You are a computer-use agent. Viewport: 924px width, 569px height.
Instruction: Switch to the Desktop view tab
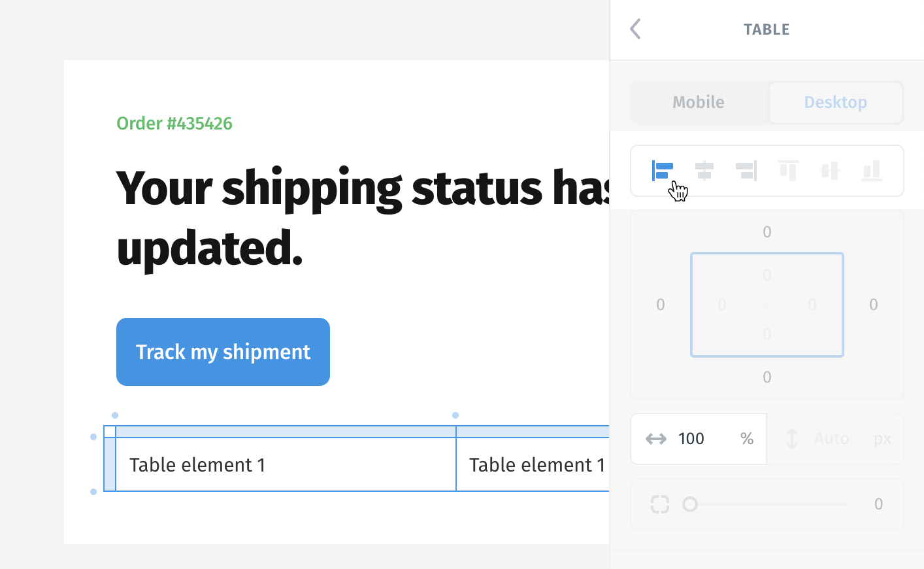click(836, 102)
